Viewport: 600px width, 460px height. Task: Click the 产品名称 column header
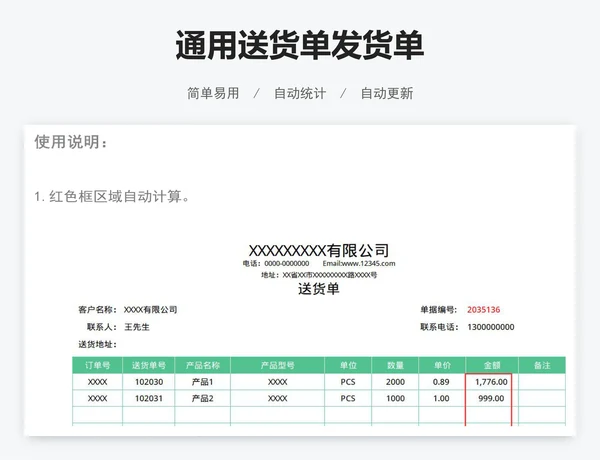(x=202, y=365)
